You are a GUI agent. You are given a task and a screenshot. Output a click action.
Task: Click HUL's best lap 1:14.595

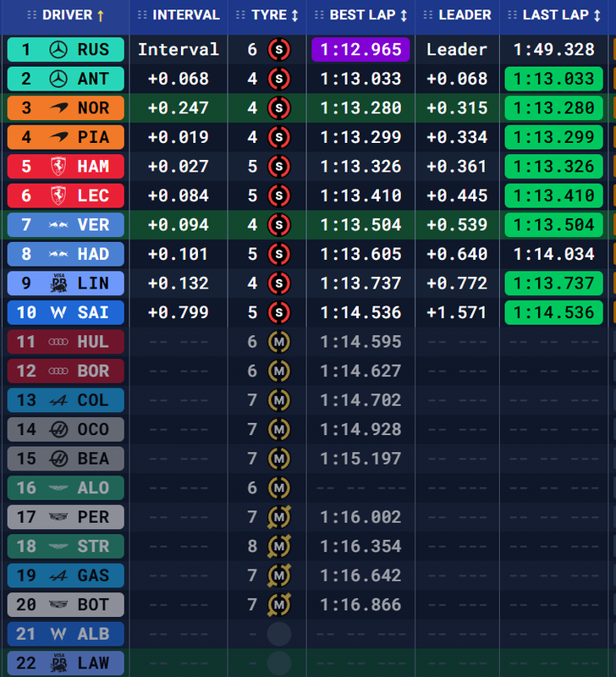click(360, 342)
